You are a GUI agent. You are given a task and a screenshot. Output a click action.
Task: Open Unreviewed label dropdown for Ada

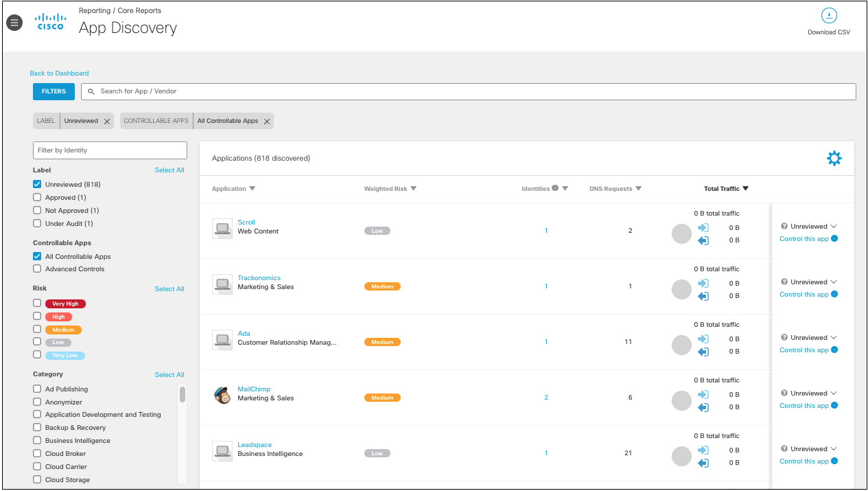click(814, 337)
